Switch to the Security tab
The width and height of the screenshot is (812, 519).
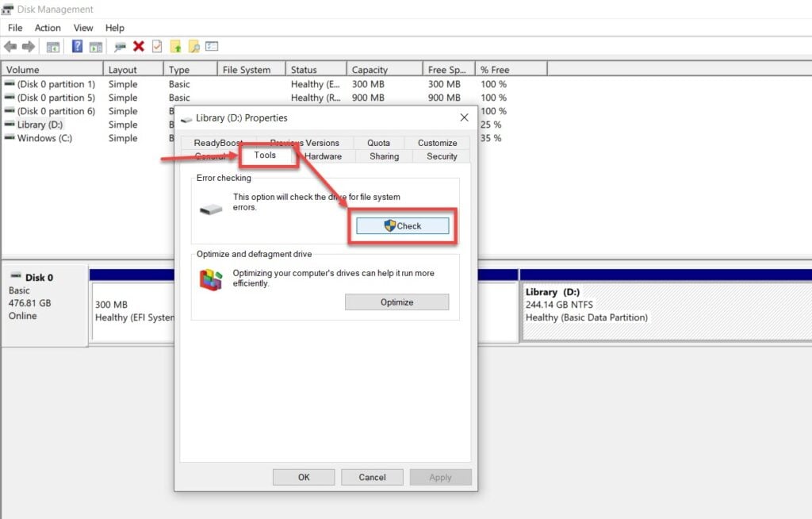click(442, 156)
